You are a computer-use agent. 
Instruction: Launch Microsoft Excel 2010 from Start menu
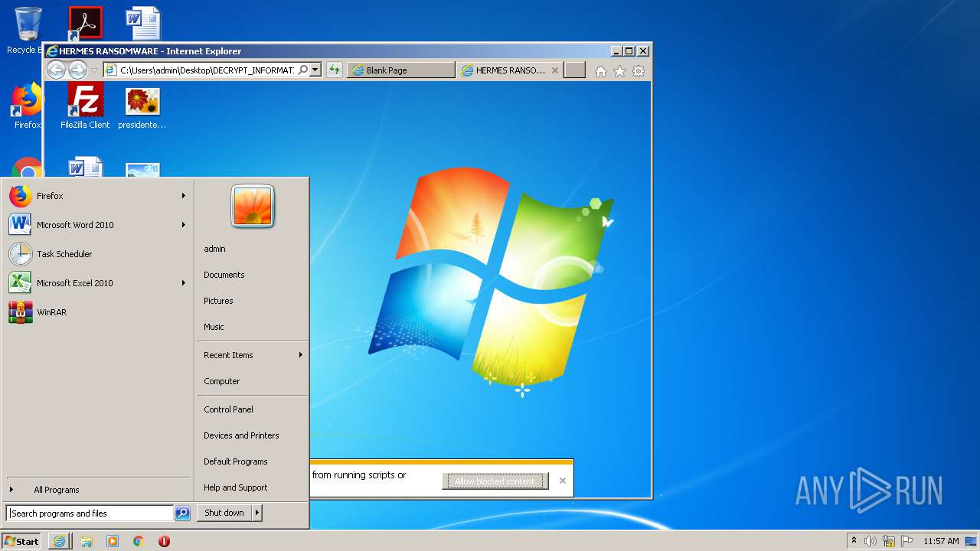point(98,283)
